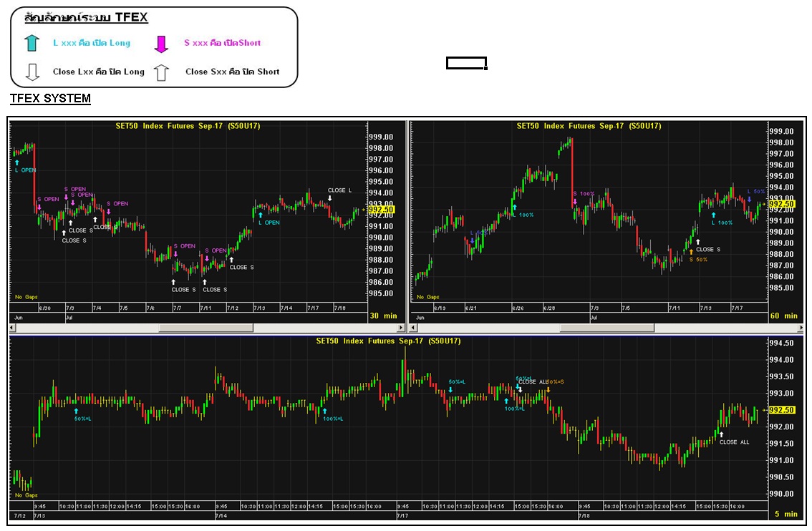Image resolution: width=812 pixels, height=531 pixels.
Task: Click scroll-right arrow under the 60 min chart
Action: pyautogui.click(x=801, y=328)
